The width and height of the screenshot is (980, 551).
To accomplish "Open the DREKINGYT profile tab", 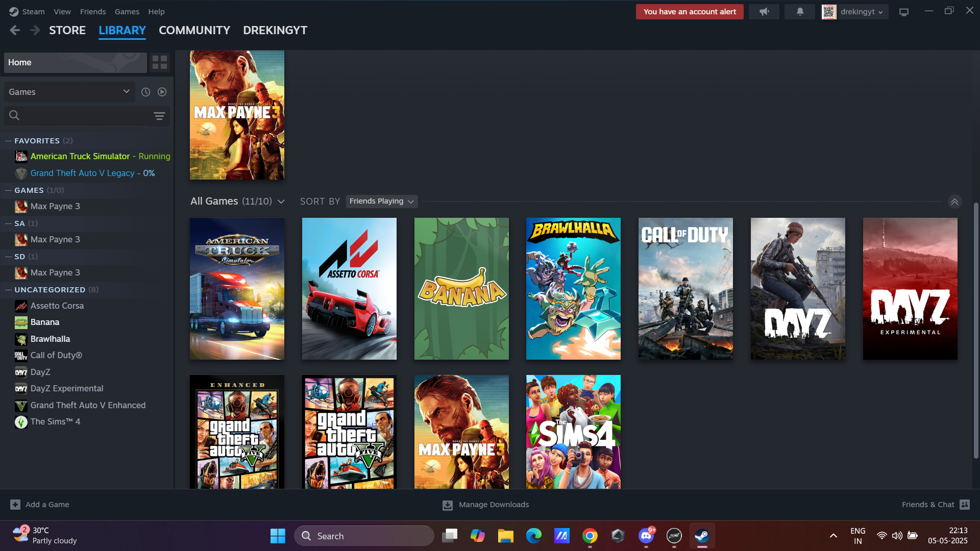I will [275, 31].
